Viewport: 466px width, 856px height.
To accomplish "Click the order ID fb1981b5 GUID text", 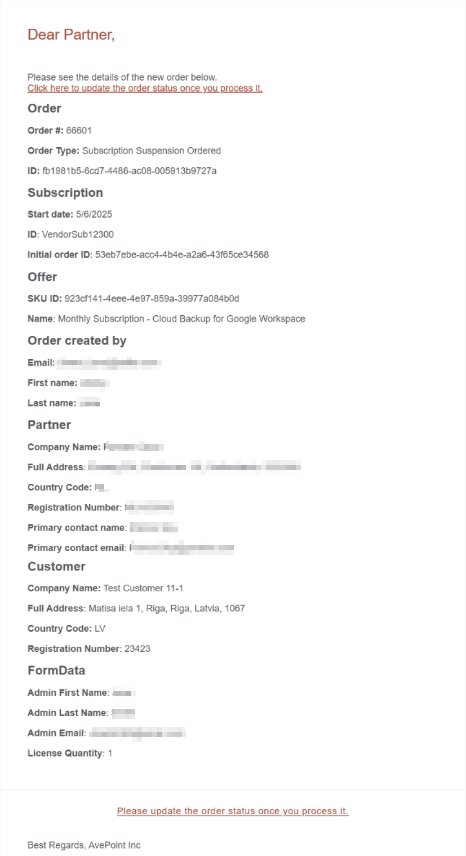I will tap(129, 171).
